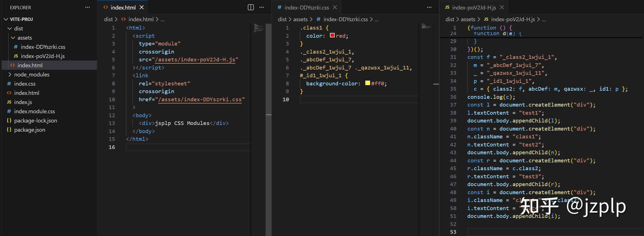Click the split editor icon in the index.html group
The image size is (644, 236).
point(251,8)
